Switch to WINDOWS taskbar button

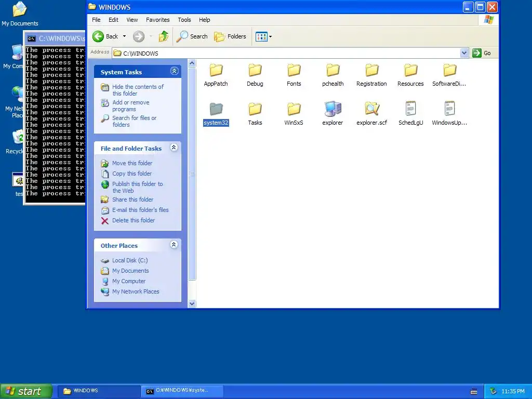(x=99, y=391)
